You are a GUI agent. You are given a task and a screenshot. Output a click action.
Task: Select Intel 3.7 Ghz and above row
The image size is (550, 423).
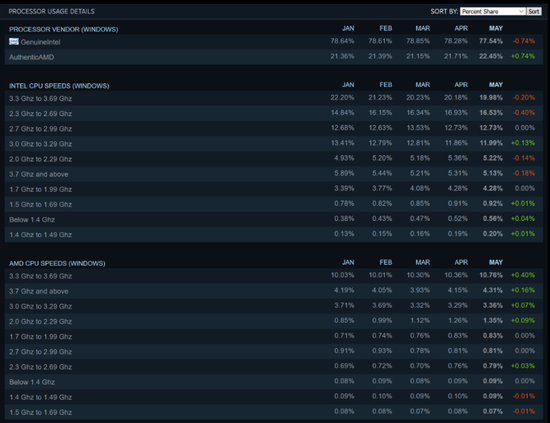[274, 174]
